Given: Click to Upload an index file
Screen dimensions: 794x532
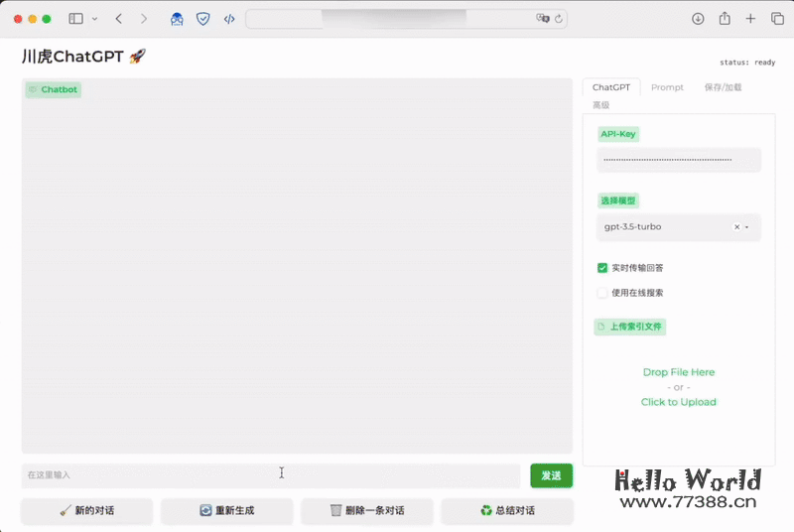Looking at the screenshot, I should [679, 402].
